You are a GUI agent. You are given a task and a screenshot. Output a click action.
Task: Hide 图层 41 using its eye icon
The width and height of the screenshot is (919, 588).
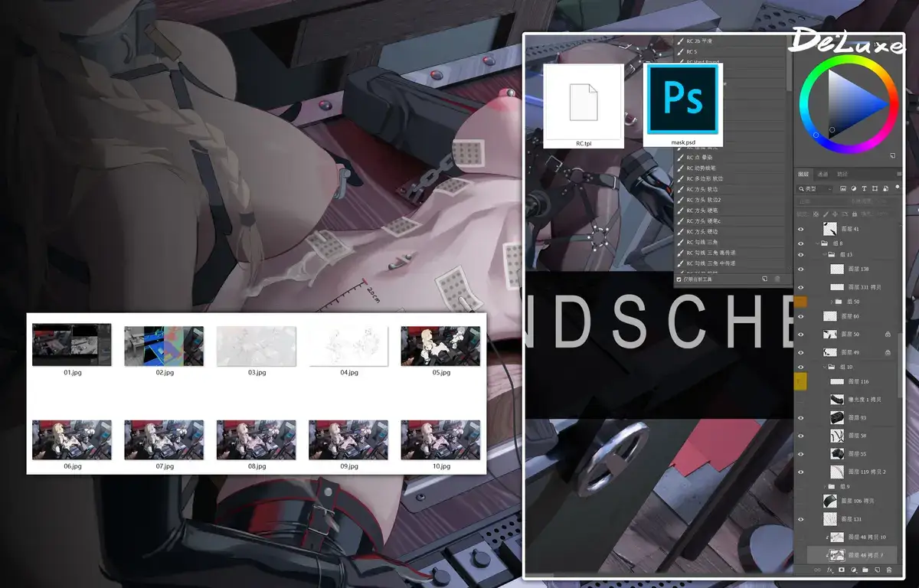tap(801, 229)
